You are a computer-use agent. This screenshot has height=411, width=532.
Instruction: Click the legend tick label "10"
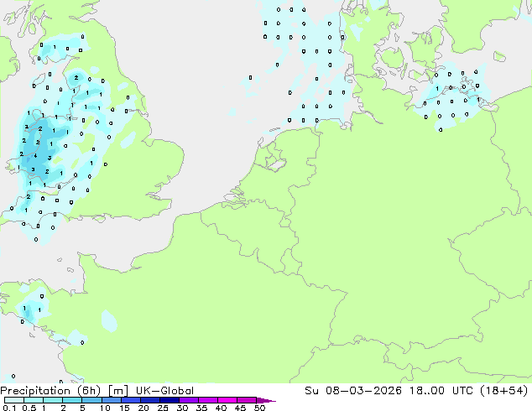pos(105,408)
